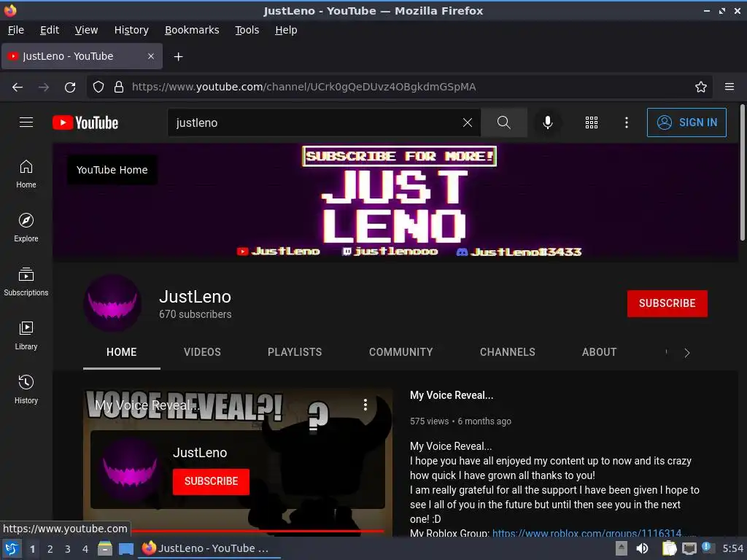Switch to the PLAYLISTS tab
747x560 pixels.
[295, 352]
